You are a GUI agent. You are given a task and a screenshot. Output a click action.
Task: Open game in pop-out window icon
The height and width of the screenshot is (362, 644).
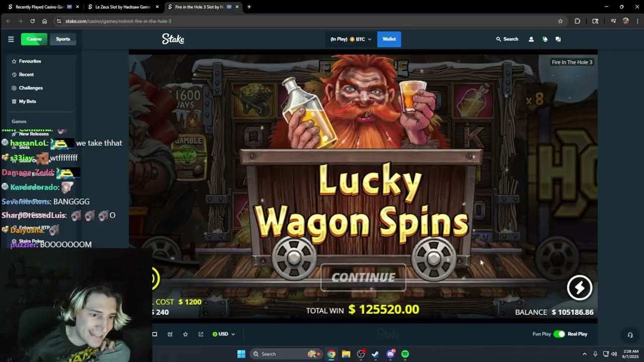click(201, 334)
